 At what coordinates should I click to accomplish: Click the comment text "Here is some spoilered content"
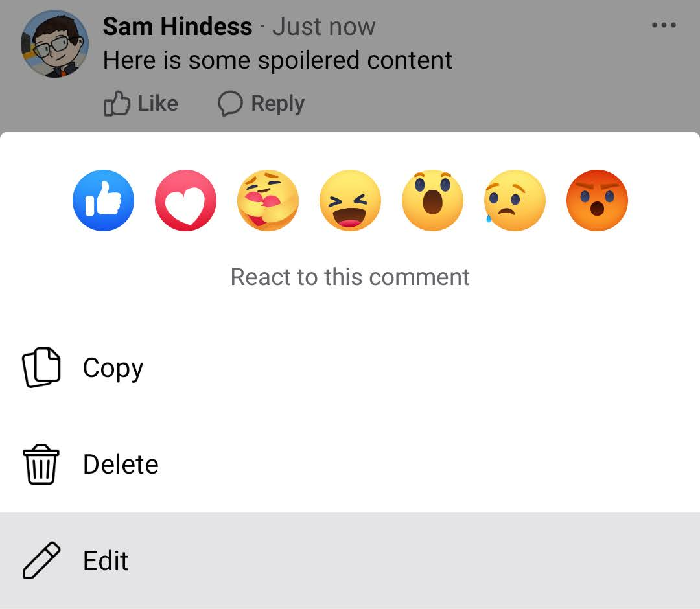click(x=277, y=60)
